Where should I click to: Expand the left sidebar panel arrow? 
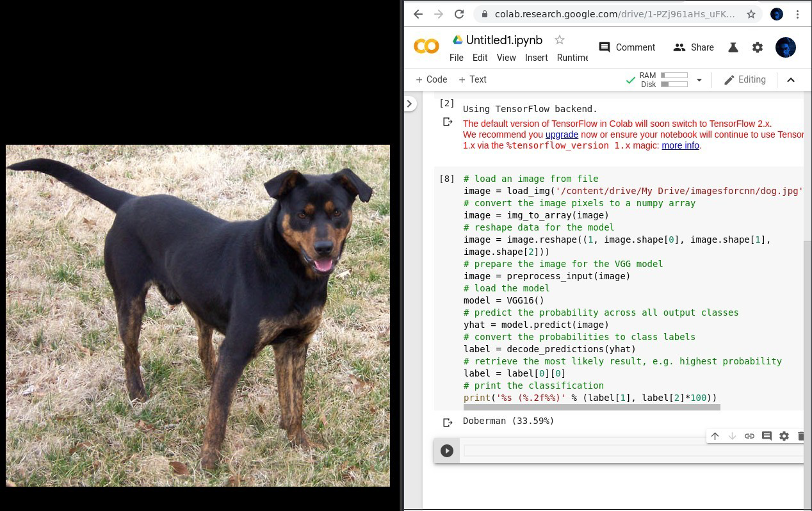coord(410,104)
